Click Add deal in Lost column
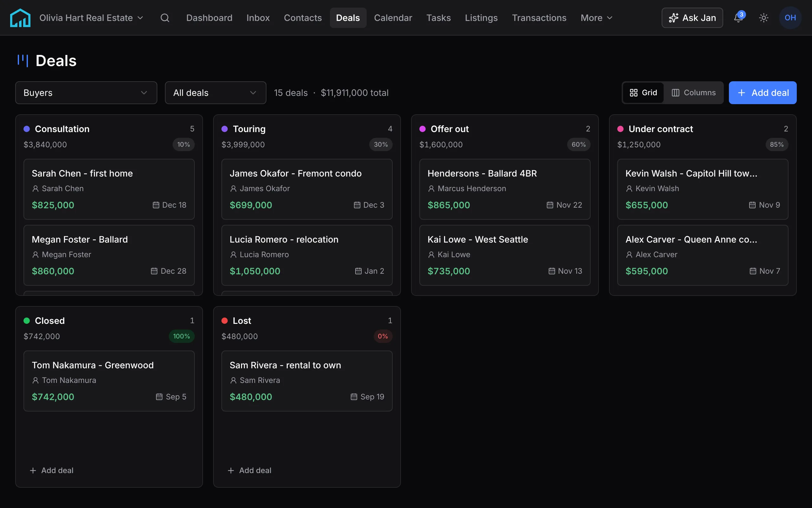Viewport: 812px width, 508px height. pos(250,470)
